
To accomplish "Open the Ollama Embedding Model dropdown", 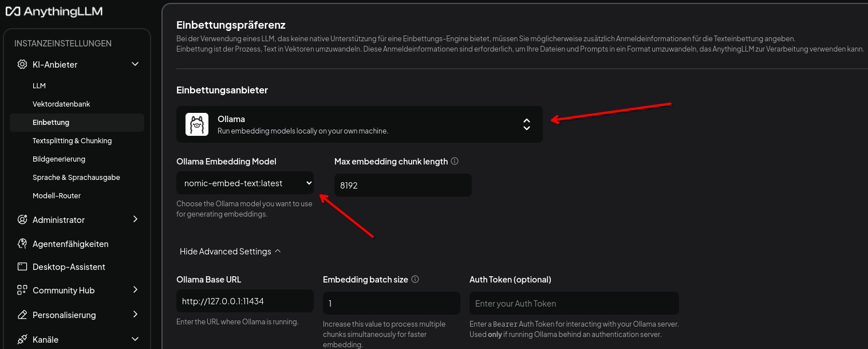I will click(x=245, y=183).
